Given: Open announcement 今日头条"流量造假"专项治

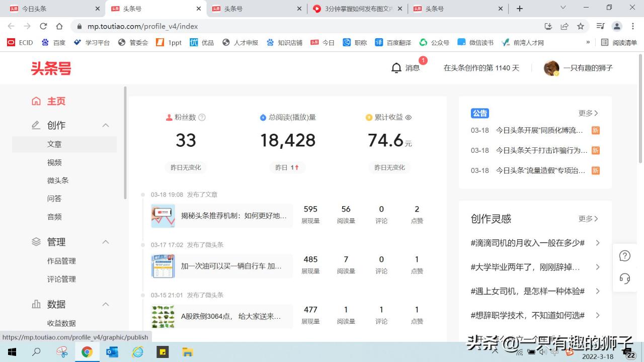Looking at the screenshot, I should [540, 170].
